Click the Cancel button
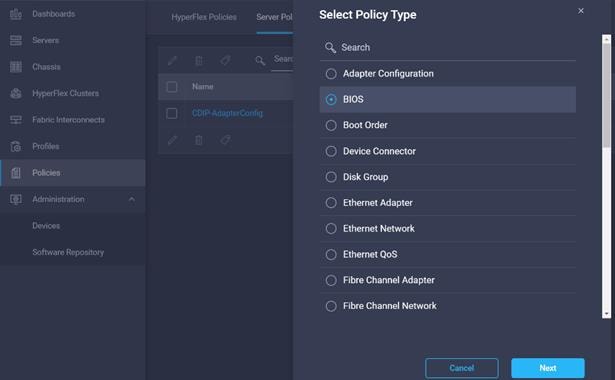 click(x=462, y=368)
